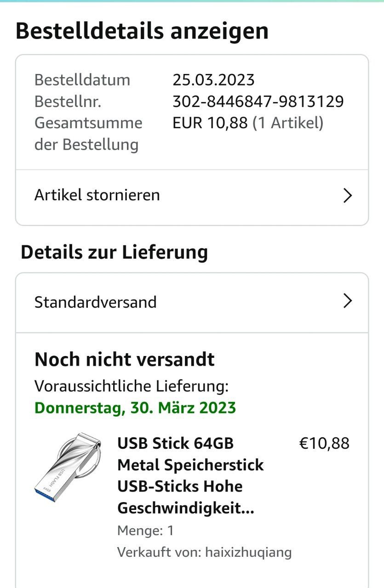Click the Bestelldetails anzeigen page heading
This screenshot has height=588, width=384.
(x=142, y=31)
